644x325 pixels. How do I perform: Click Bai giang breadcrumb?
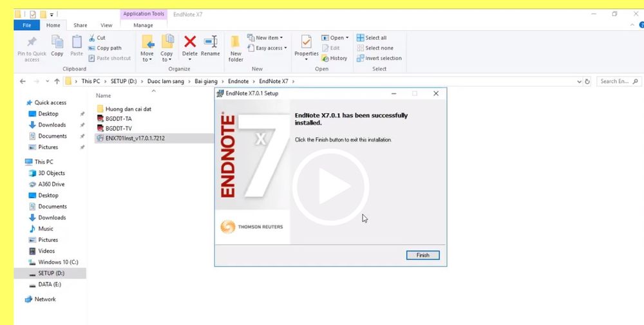pos(206,81)
